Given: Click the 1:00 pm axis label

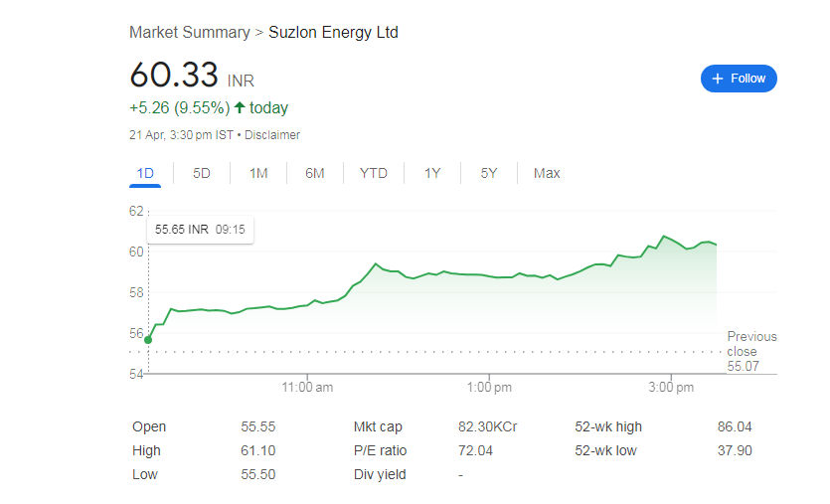Looking at the screenshot, I should tap(489, 388).
